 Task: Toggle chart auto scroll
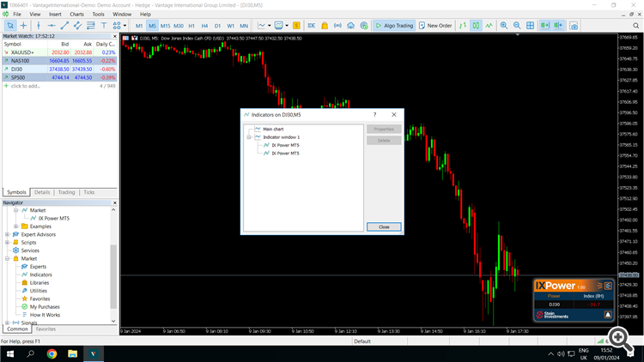tap(545, 26)
